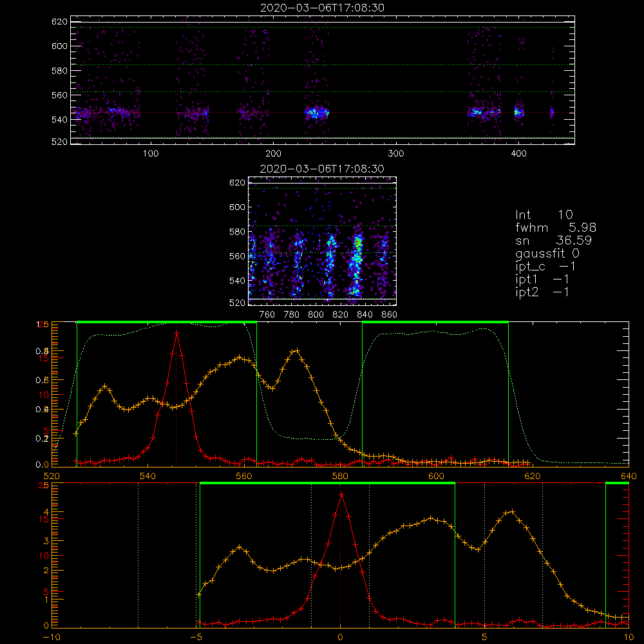Click orange y-axis label 3 on the bottom plot
This screenshot has width=644, height=644.
click(46, 541)
